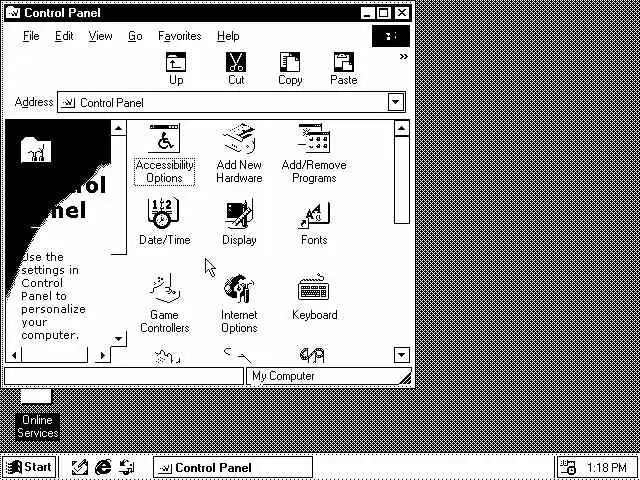Open the Add/Remove Programs icon

tap(314, 154)
